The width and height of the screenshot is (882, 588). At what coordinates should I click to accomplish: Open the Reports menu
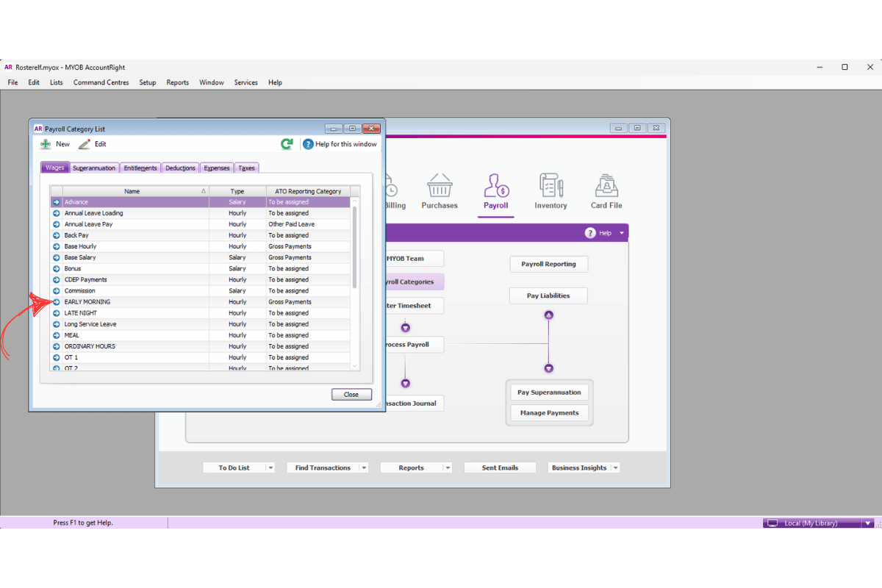pos(177,82)
